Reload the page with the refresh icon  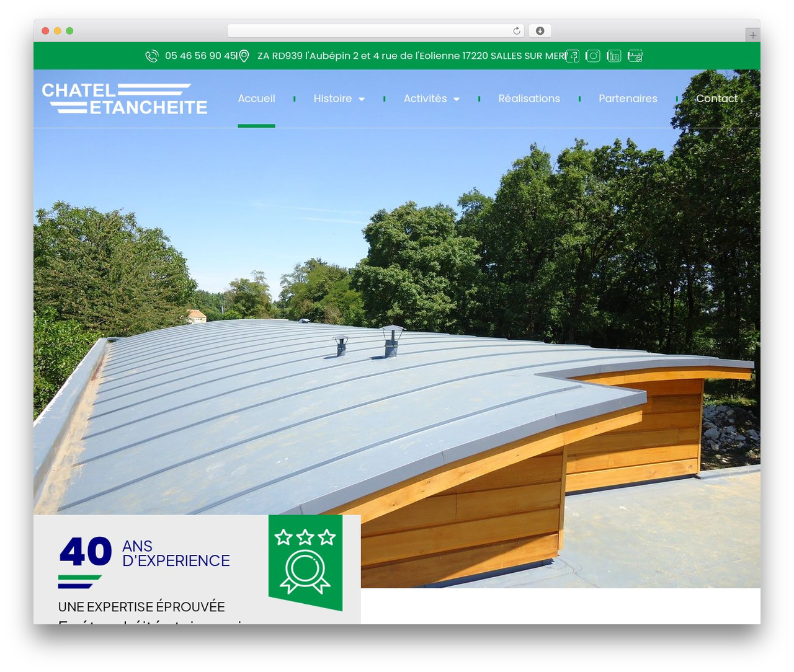pyautogui.click(x=517, y=31)
